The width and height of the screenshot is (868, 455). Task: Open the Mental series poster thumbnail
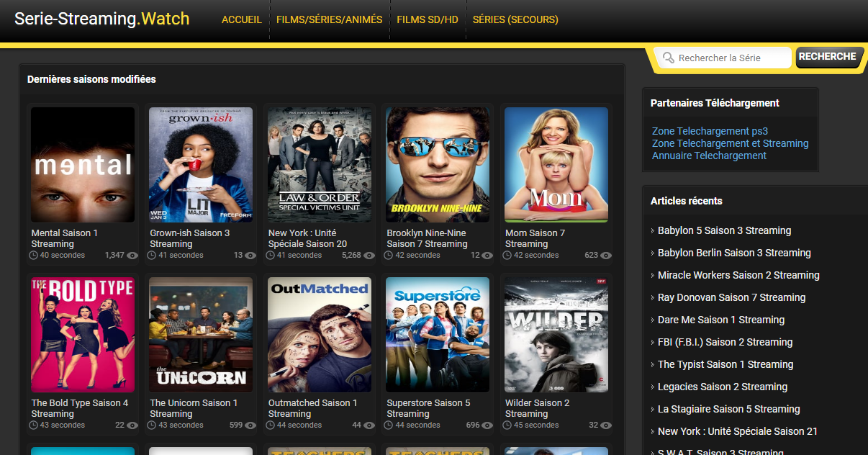pyautogui.click(x=83, y=165)
